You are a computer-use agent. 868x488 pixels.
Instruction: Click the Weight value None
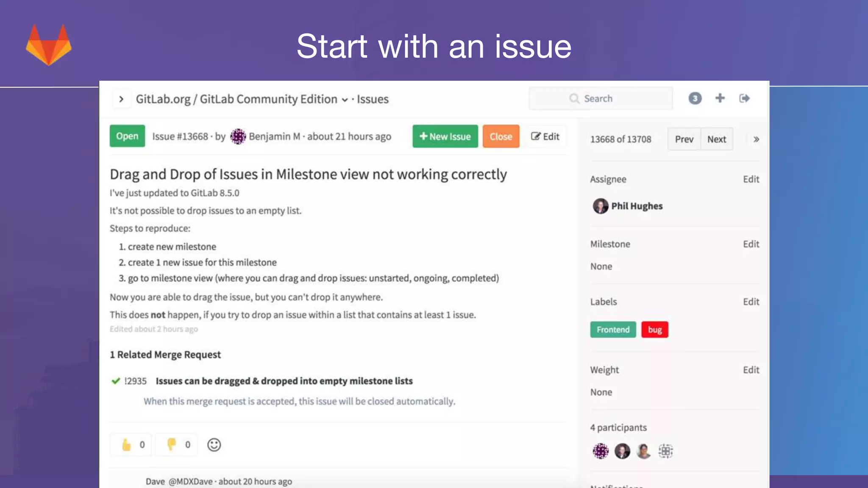(x=601, y=392)
